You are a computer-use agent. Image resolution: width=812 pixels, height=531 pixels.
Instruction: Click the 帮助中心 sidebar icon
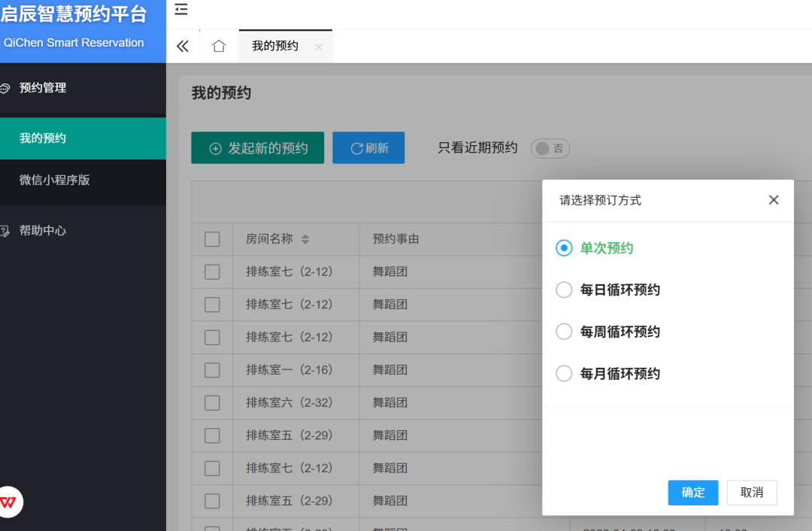[5, 231]
